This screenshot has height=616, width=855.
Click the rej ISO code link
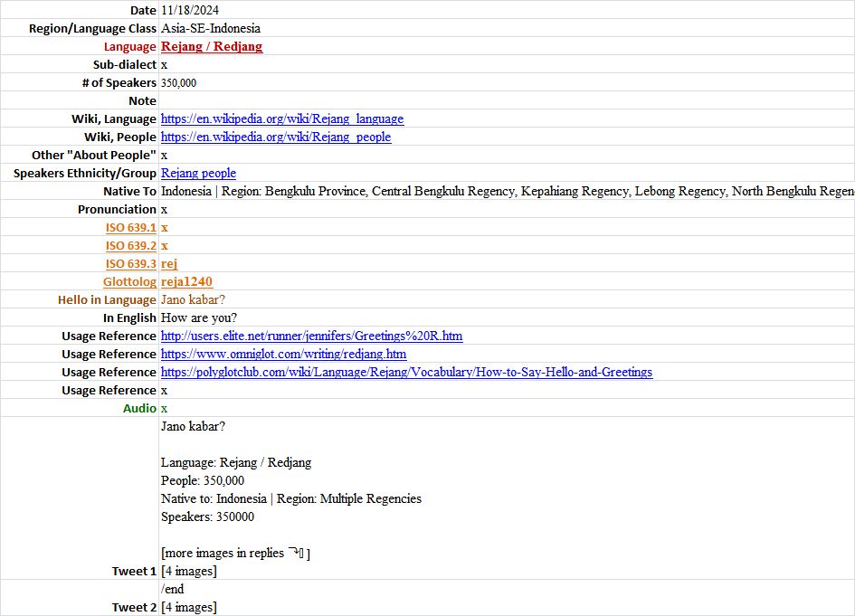coord(169,264)
